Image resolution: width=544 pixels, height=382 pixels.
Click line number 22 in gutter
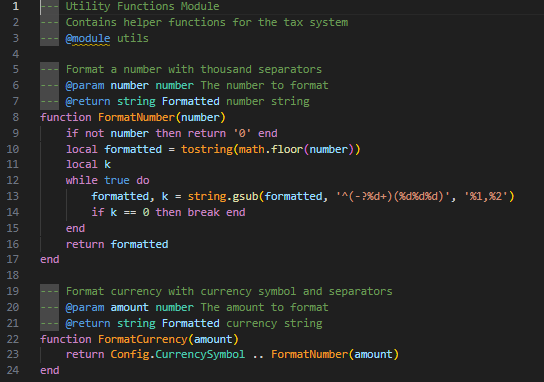tap(13, 339)
